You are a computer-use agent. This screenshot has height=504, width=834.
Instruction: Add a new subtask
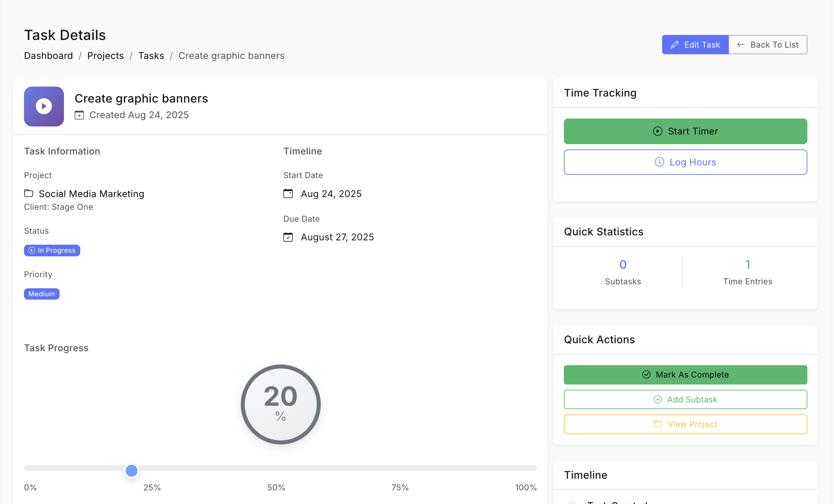click(x=685, y=399)
